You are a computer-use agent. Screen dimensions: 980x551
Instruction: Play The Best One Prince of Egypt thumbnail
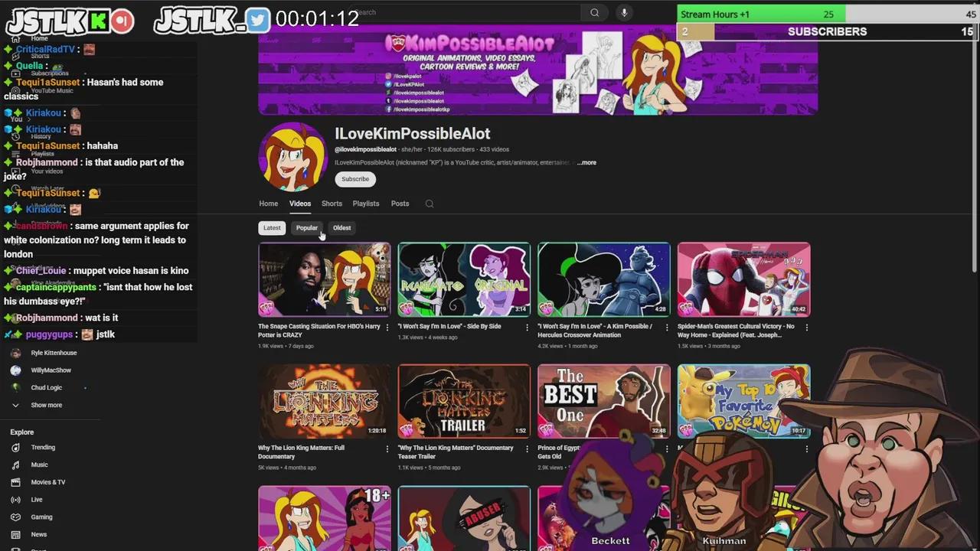(603, 401)
